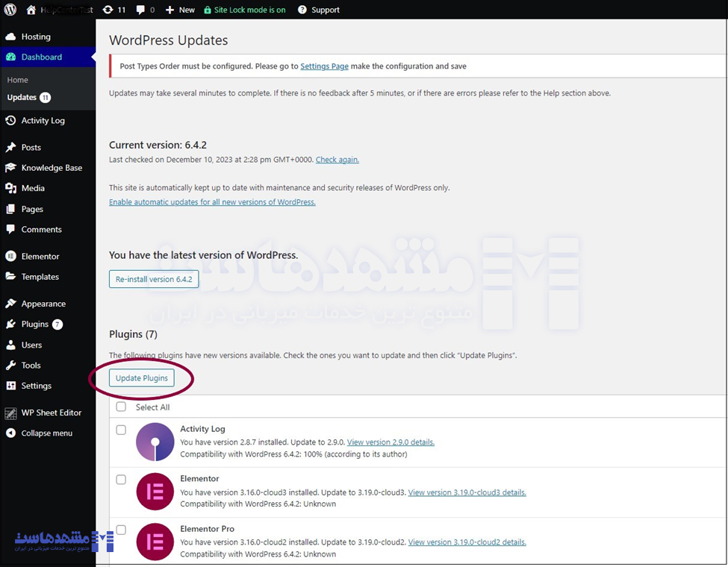Open Knowledge Base sidebar item
Image resolution: width=728 pixels, height=567 pixels.
(x=52, y=168)
